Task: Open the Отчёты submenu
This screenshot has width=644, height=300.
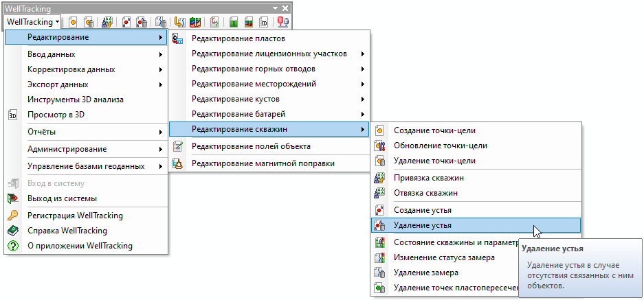Action: pos(86,131)
